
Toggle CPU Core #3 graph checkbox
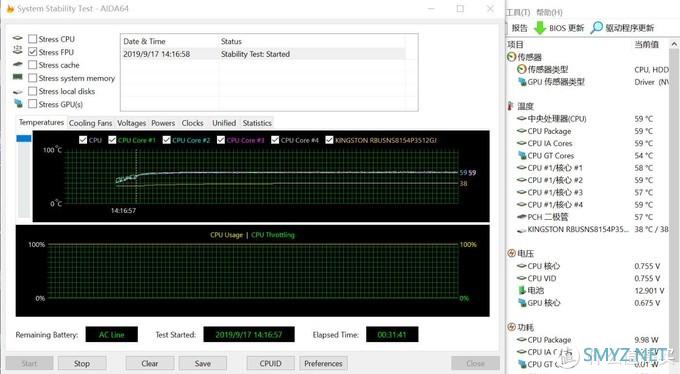[221, 140]
